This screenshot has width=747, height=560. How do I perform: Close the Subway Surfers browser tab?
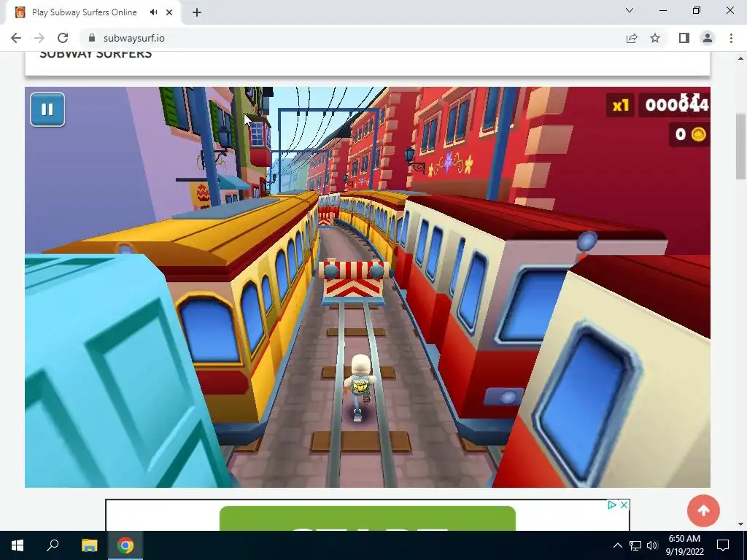[169, 12]
